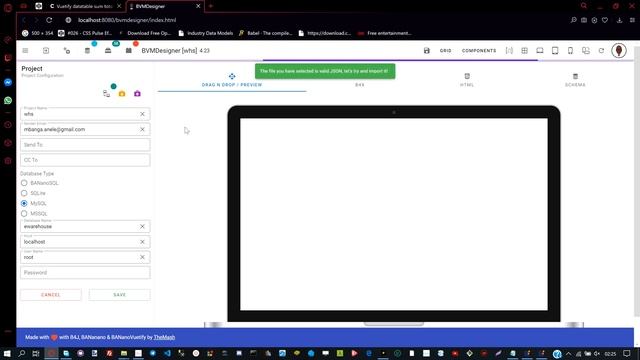Select SQLite database type
Screen dimensions: 640x360
point(24,193)
